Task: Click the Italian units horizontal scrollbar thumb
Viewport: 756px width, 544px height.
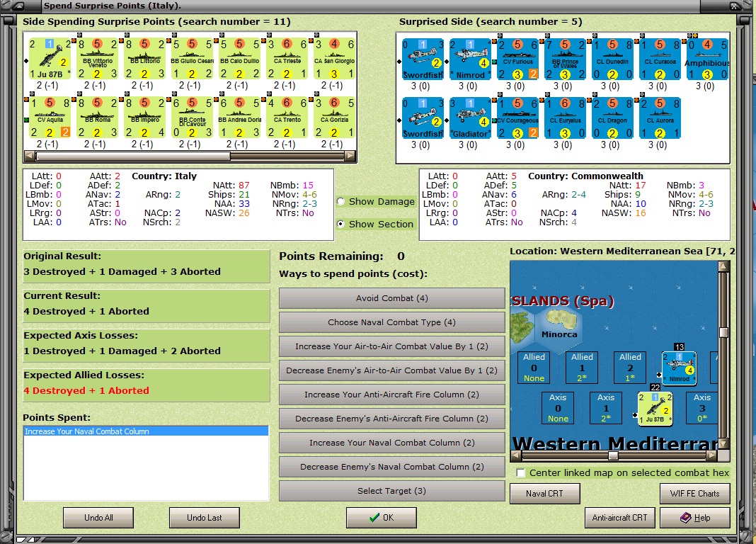Action: point(132,156)
